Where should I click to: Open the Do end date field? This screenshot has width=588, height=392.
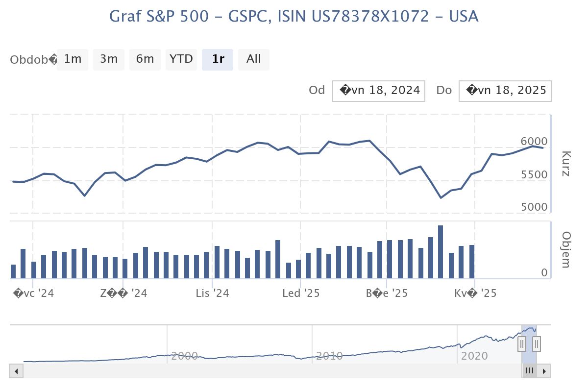[505, 90]
